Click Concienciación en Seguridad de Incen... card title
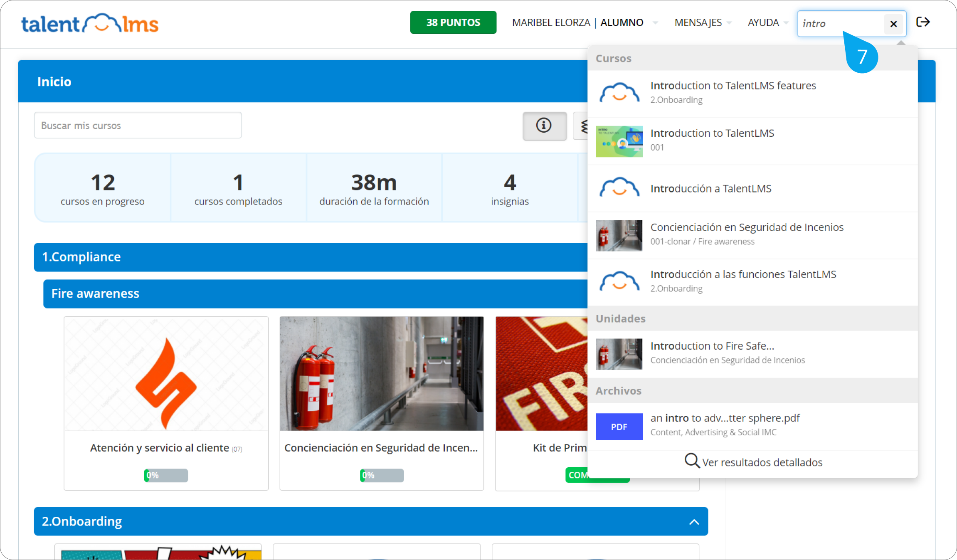Viewport: 957px width, 560px height. (381, 448)
